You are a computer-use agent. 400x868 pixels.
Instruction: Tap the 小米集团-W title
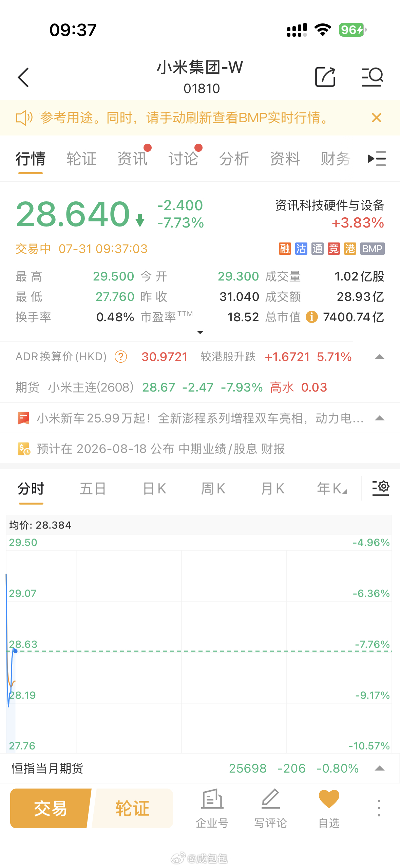pyautogui.click(x=200, y=67)
